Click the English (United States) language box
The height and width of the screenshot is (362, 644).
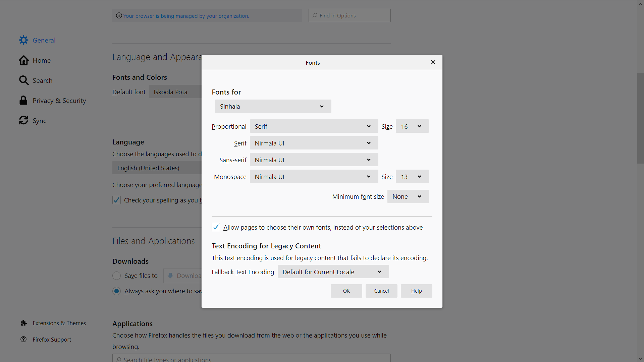tap(157, 168)
